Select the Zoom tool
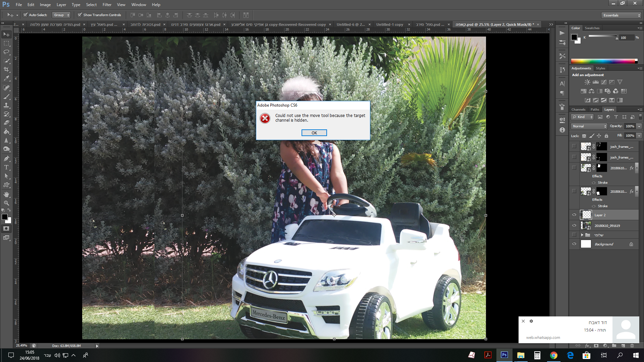Image resolution: width=644 pixels, height=362 pixels. (6, 203)
